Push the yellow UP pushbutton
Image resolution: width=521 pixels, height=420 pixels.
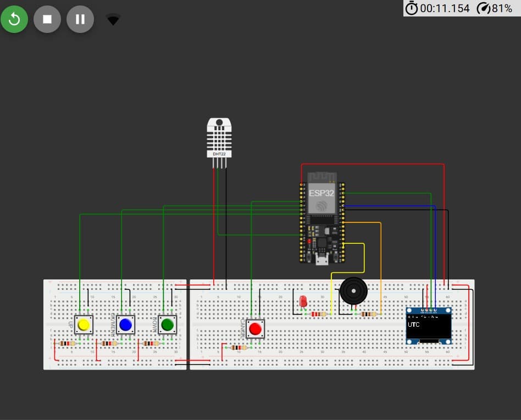click(84, 324)
